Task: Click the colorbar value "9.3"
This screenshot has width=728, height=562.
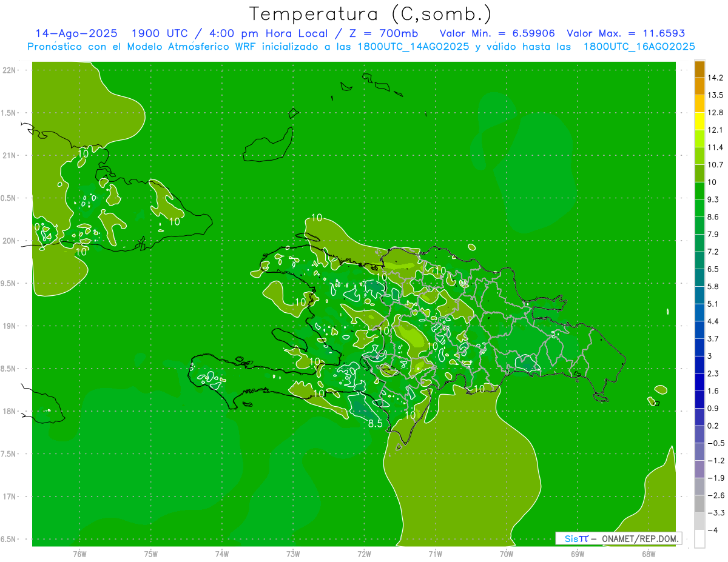Action: (x=713, y=199)
